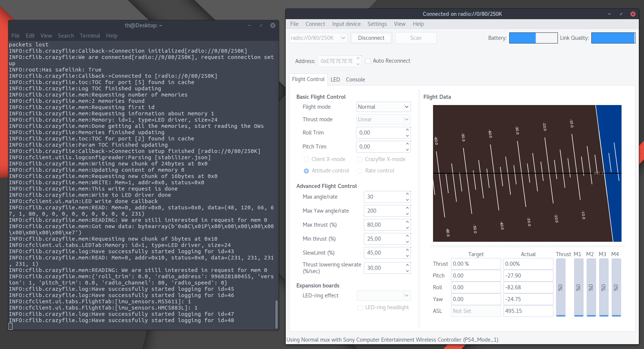Open the Terminal menu in terminal window
This screenshot has width=644, height=349.
point(90,36)
